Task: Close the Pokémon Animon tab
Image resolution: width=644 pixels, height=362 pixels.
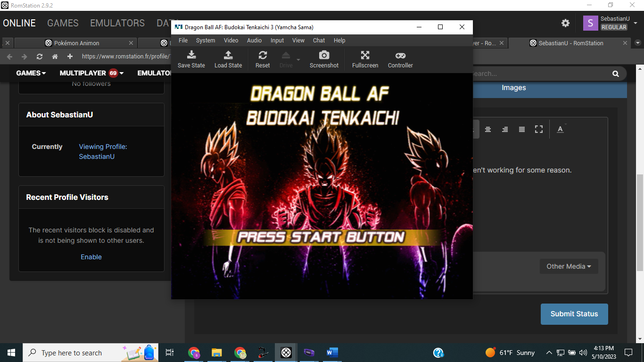Action: (131, 43)
